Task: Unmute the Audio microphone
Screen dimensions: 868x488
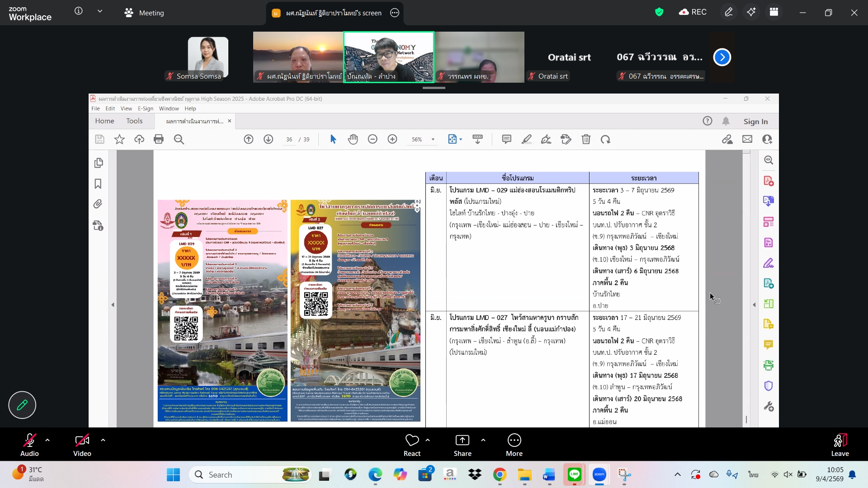Action: pyautogui.click(x=29, y=440)
